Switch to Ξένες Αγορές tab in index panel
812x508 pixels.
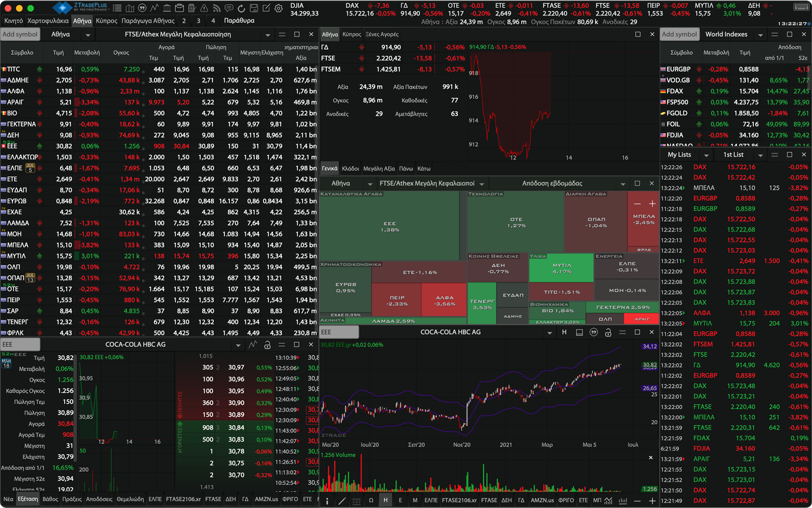[x=382, y=34]
